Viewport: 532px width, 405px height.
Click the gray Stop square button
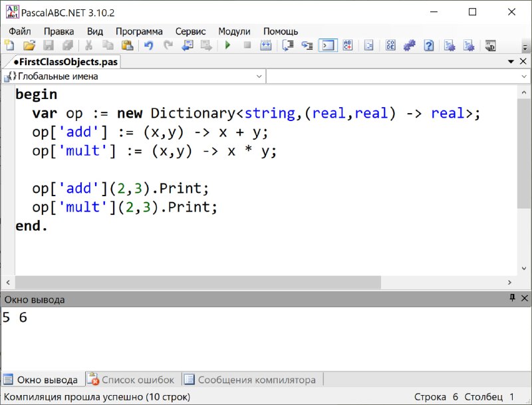[247, 45]
